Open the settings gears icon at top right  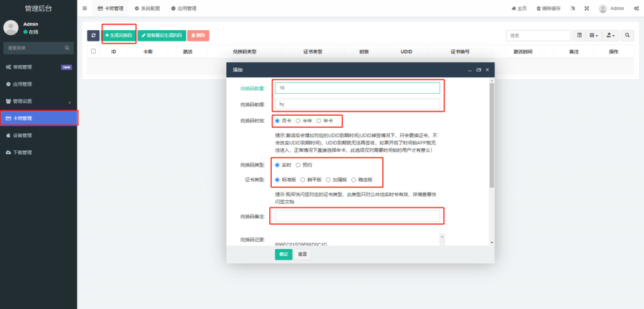tap(636, 8)
